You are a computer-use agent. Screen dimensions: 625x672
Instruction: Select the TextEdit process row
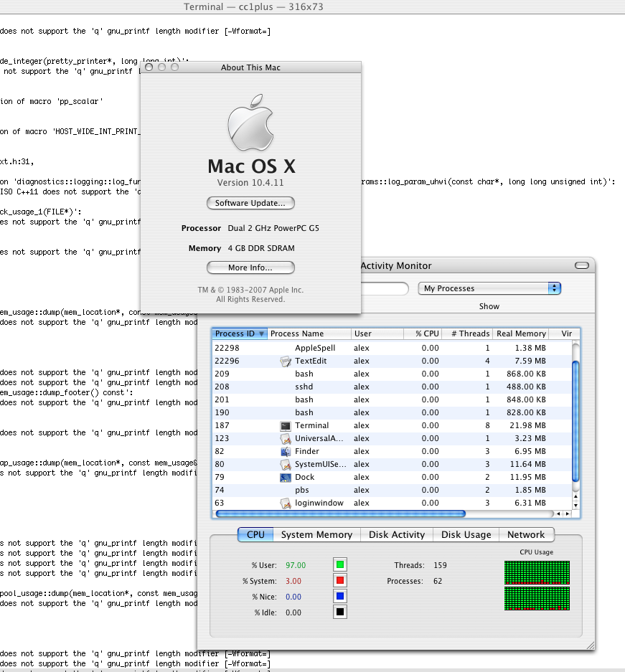tap(393, 361)
